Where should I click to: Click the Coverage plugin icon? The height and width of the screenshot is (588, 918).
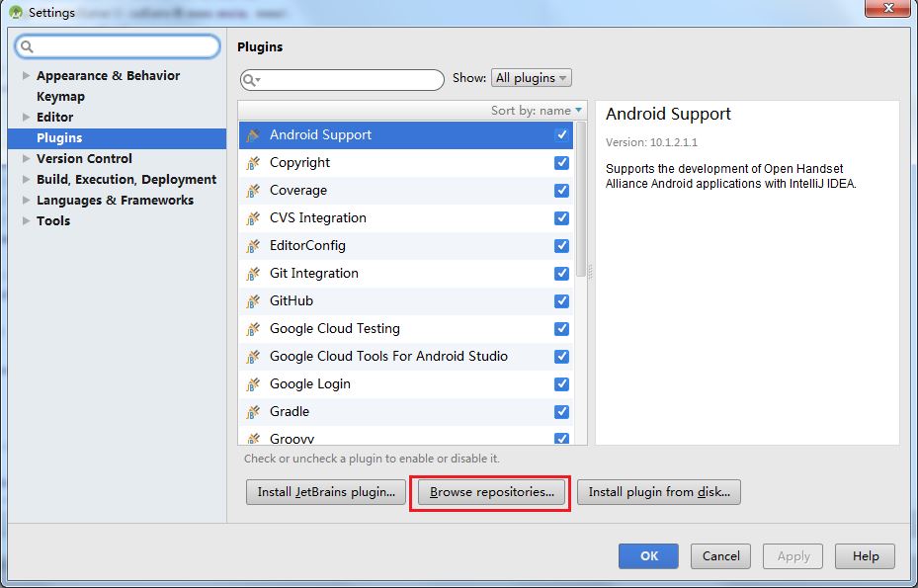tap(253, 191)
